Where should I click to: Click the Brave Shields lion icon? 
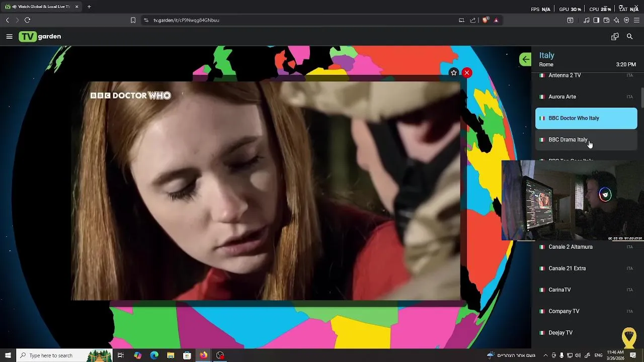[x=486, y=20]
